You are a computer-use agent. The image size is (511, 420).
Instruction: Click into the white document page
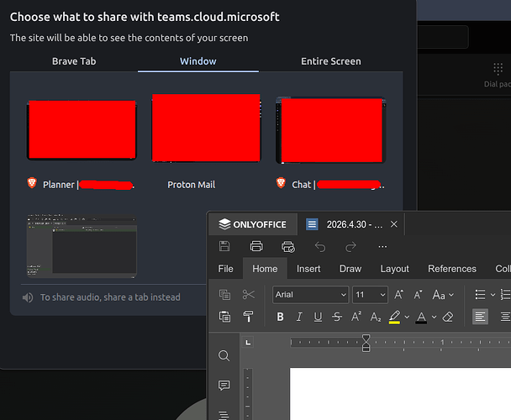pyautogui.click(x=400, y=394)
